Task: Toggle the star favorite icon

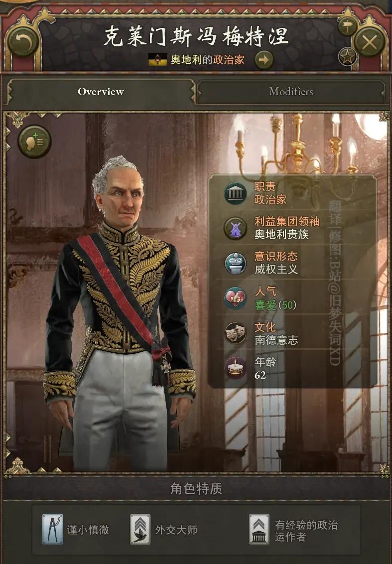Action: point(347,57)
